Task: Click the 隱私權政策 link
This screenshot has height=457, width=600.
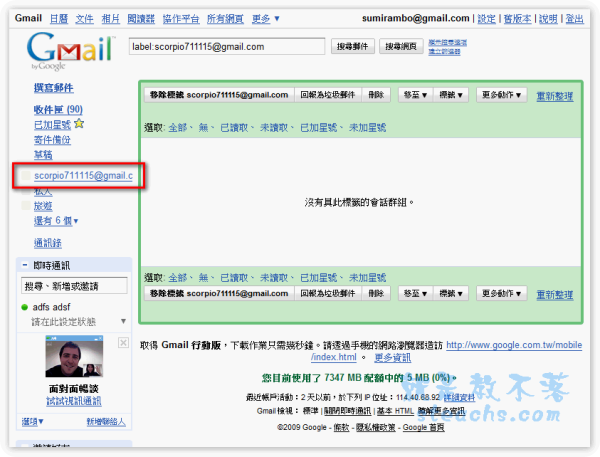Action: (x=375, y=427)
